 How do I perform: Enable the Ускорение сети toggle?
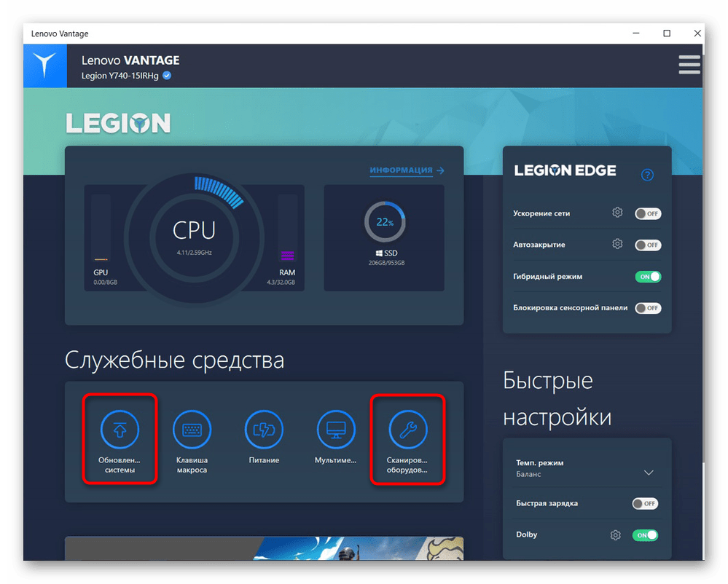pyautogui.click(x=647, y=214)
